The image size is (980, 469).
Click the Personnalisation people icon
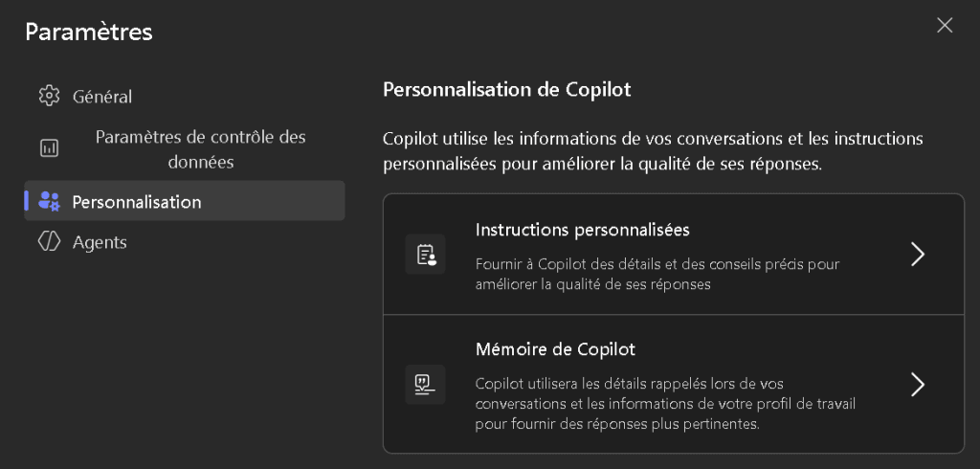coord(49,201)
